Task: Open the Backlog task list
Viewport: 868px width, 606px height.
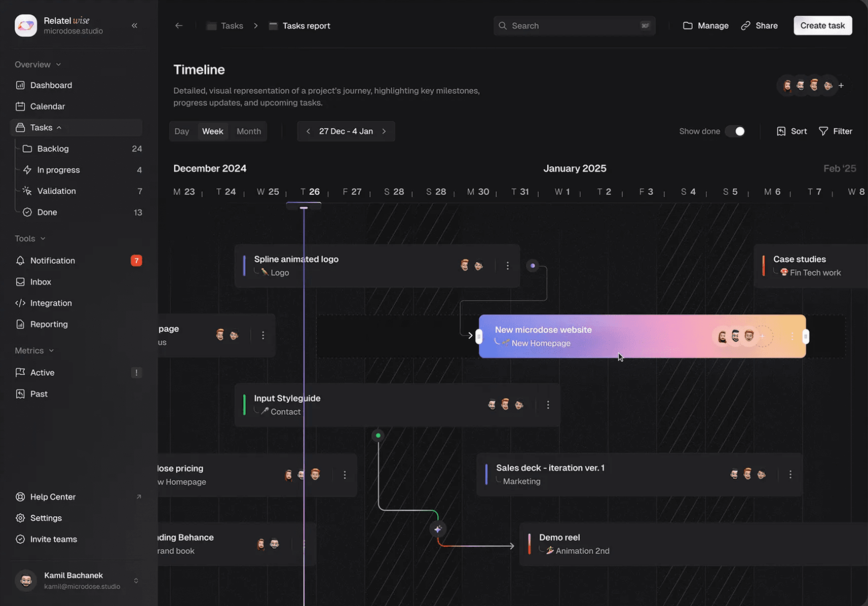Action: [53, 149]
